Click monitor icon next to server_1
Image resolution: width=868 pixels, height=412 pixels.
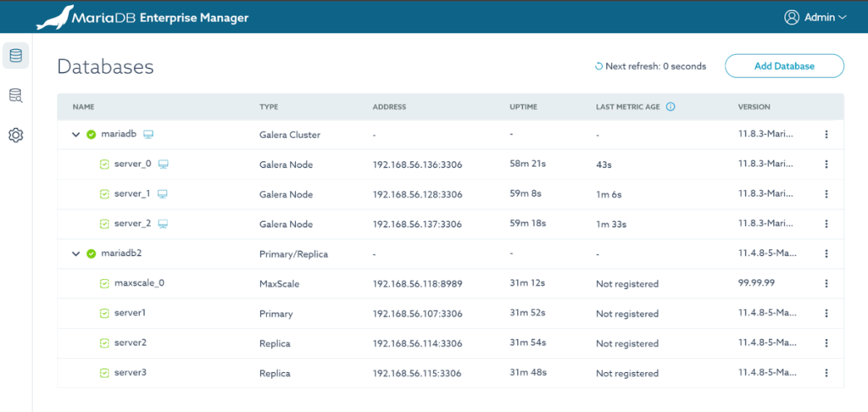tap(163, 194)
